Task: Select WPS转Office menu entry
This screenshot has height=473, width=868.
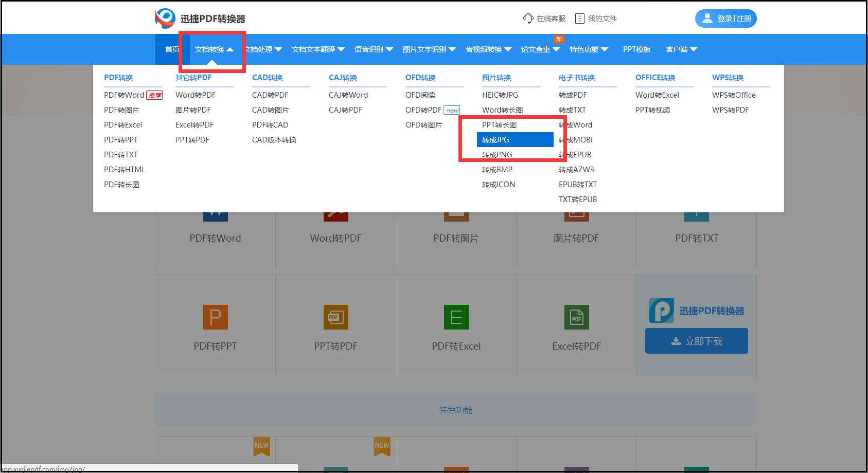Action: pos(734,95)
